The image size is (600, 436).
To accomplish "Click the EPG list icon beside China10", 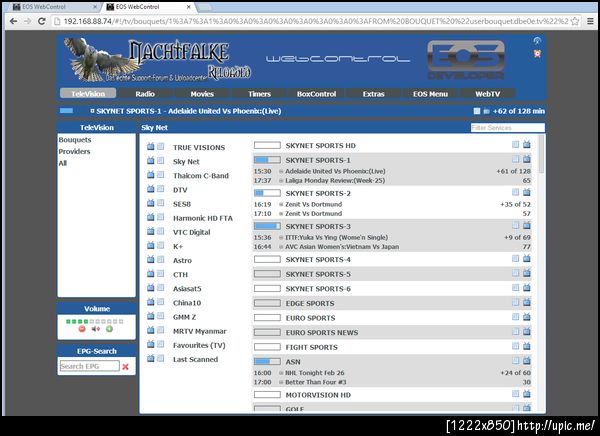I will 161,302.
